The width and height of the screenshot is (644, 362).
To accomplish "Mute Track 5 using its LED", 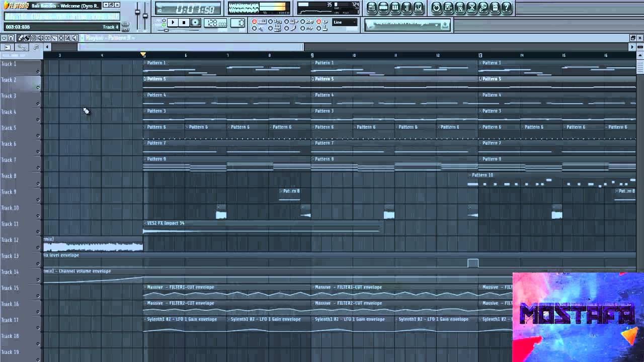I will pos(38,136).
